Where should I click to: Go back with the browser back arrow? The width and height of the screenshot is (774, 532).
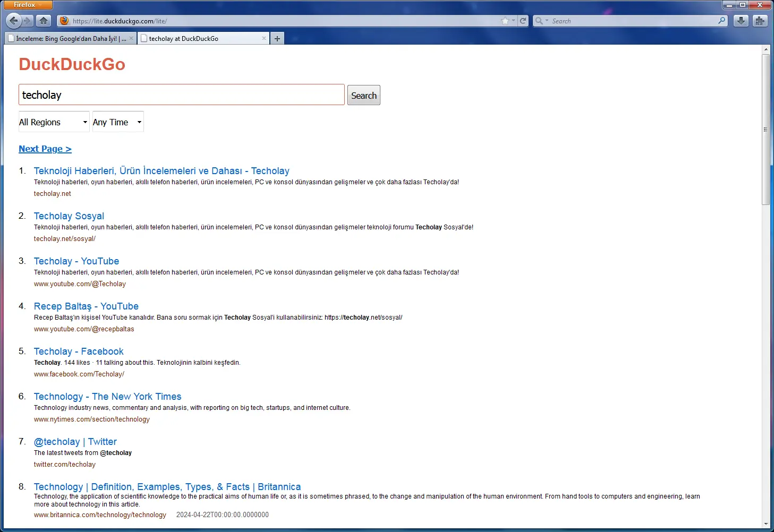click(13, 21)
